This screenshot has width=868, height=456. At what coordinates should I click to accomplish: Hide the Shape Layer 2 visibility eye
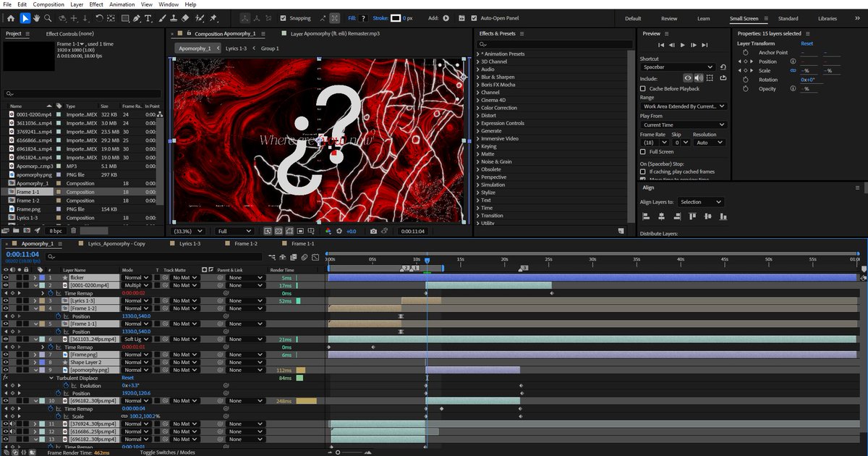pyautogui.click(x=5, y=362)
